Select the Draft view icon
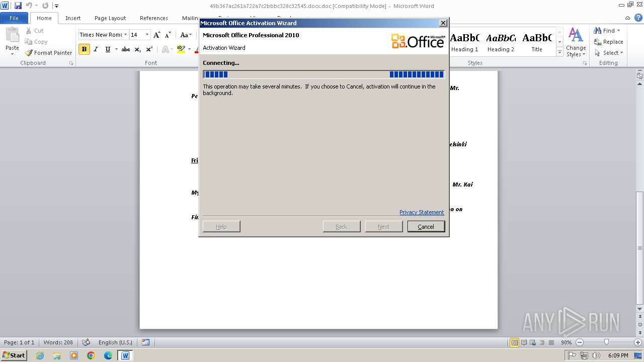Screen dimensions: 644x362 tap(551, 342)
